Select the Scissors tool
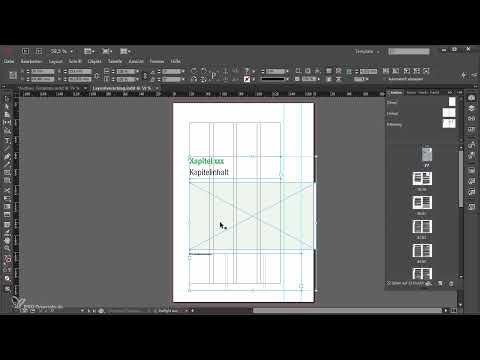Viewport: 480px width, 360px height. [7, 190]
